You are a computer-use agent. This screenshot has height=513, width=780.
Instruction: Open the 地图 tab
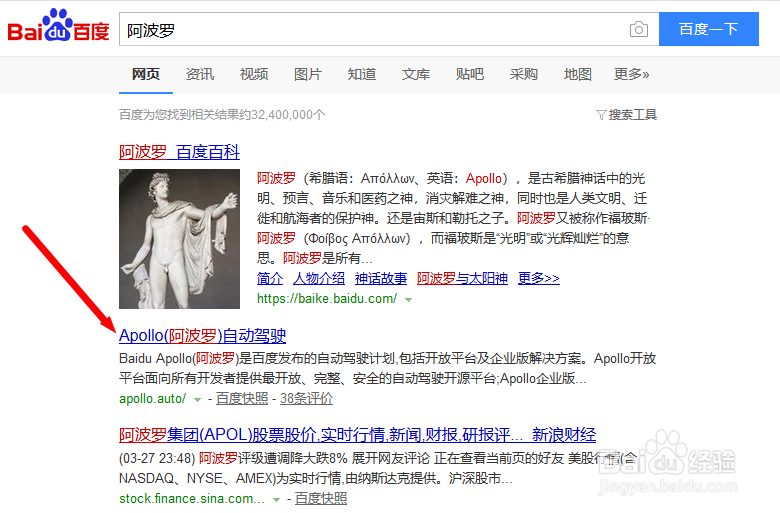click(578, 74)
